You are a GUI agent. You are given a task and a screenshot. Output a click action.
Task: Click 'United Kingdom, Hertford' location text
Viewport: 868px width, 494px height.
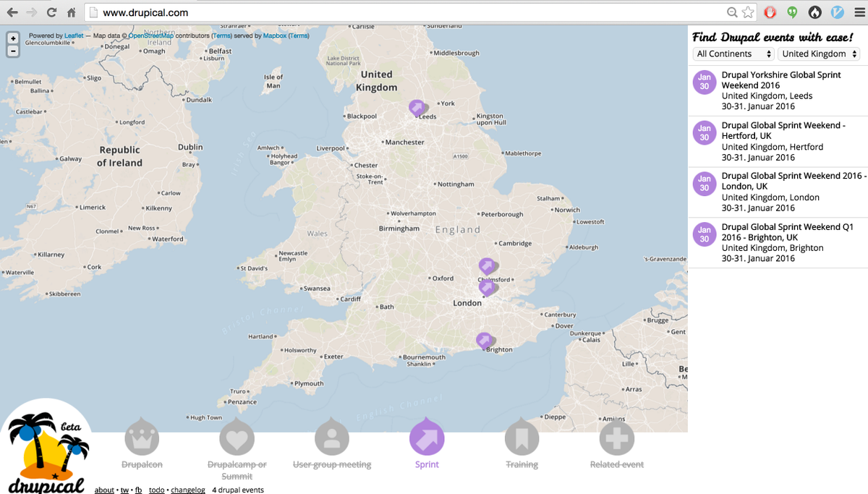pyautogui.click(x=773, y=147)
